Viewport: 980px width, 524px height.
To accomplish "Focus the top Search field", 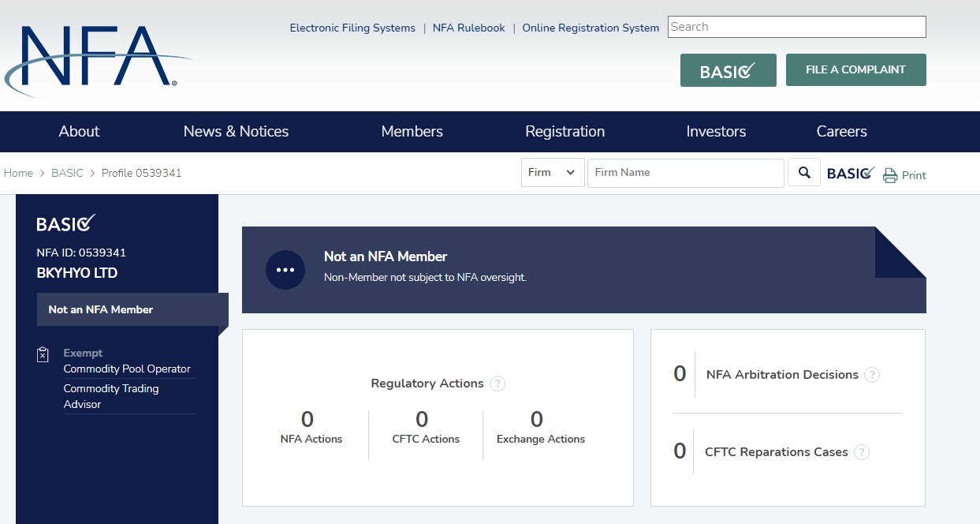I will [797, 27].
